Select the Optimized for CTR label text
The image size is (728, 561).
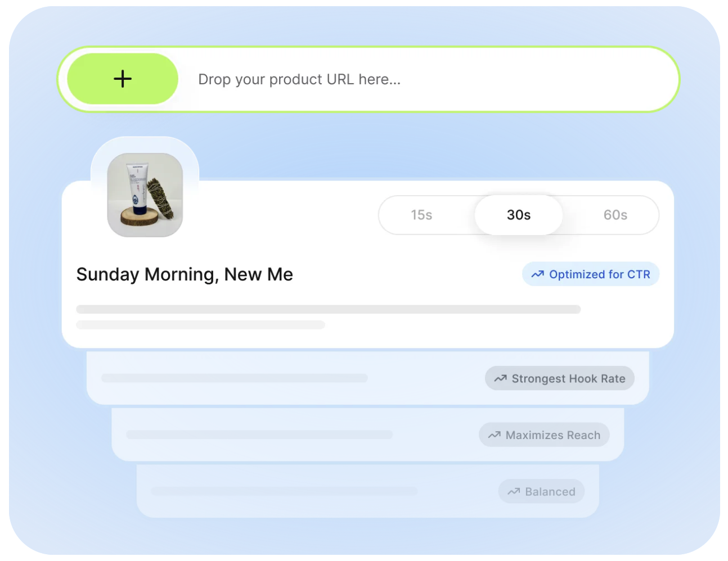[599, 274]
